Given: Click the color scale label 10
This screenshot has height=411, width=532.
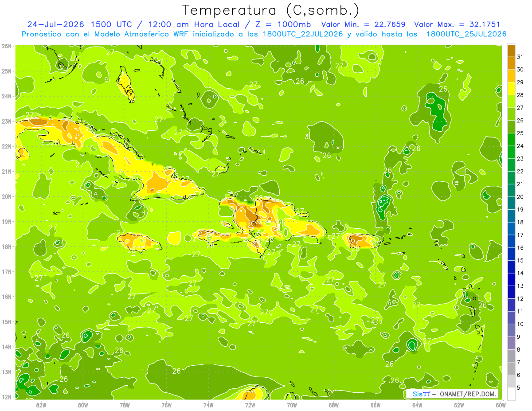Looking at the screenshot, I should click(x=520, y=324).
